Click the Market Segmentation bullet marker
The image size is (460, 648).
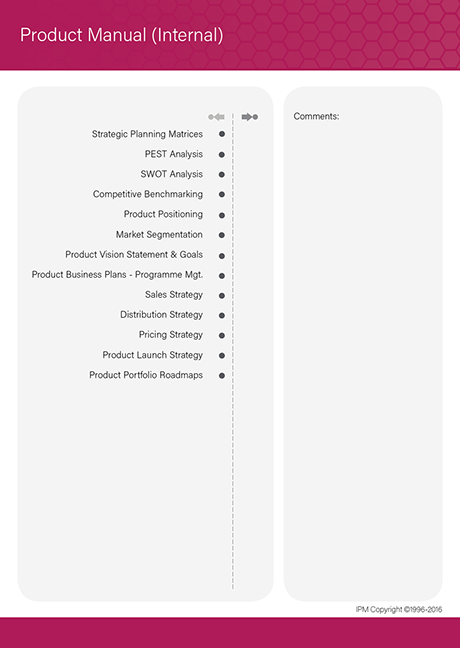click(x=222, y=235)
